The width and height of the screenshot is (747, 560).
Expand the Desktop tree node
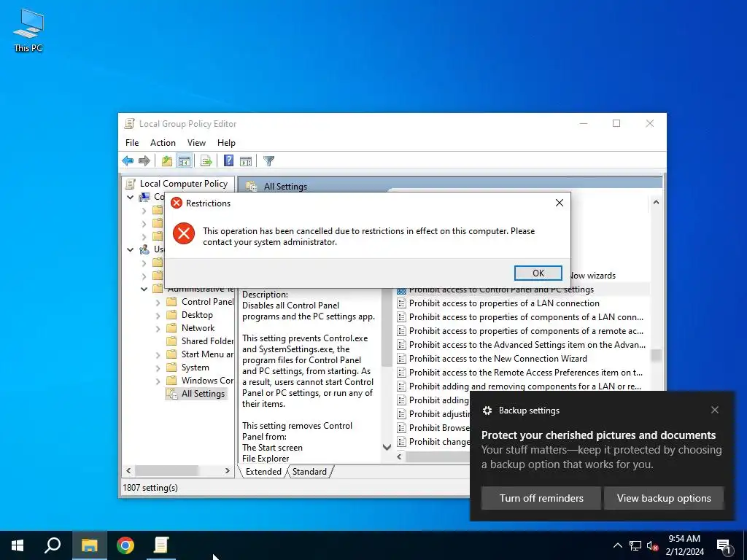[x=158, y=315]
